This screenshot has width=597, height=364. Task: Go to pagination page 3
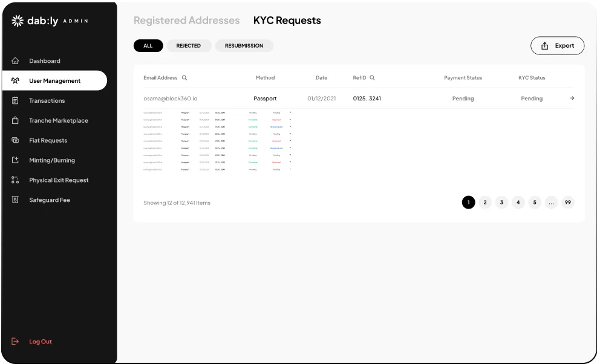501,202
